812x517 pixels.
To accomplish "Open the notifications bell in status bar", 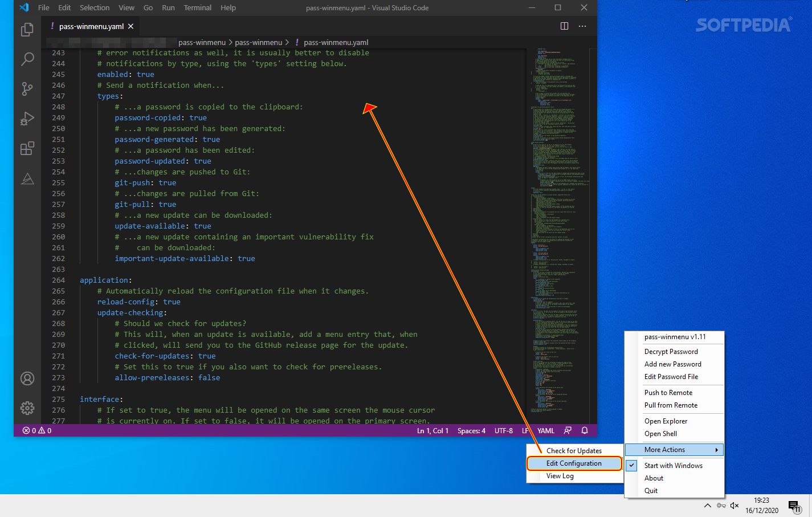I will 585,431.
